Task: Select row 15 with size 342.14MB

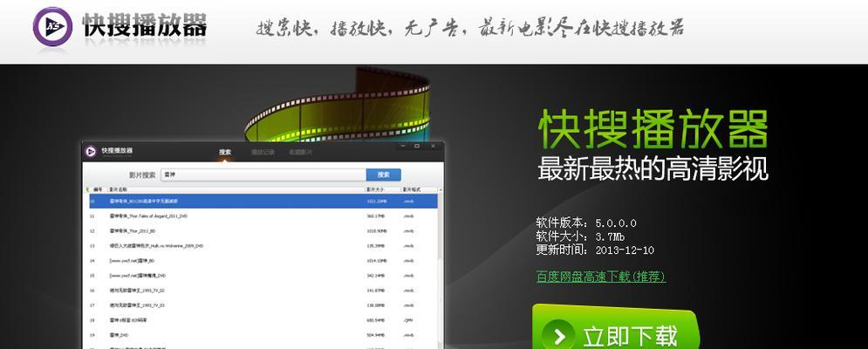Action: tap(263, 276)
